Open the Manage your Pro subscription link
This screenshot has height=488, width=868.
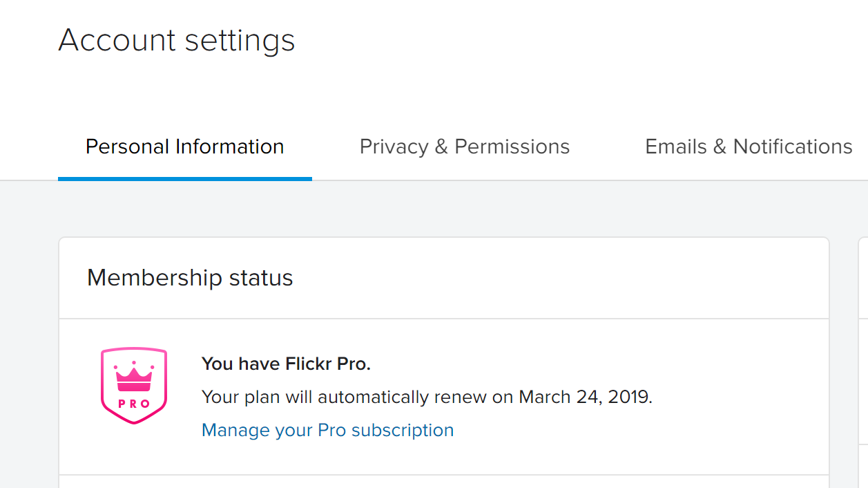tap(328, 430)
